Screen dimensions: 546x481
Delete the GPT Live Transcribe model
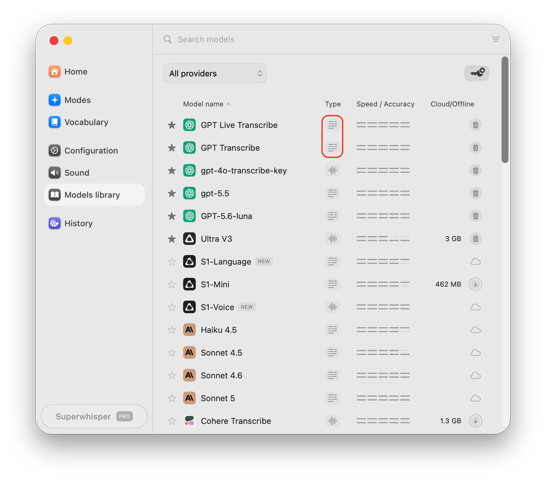pyautogui.click(x=475, y=125)
